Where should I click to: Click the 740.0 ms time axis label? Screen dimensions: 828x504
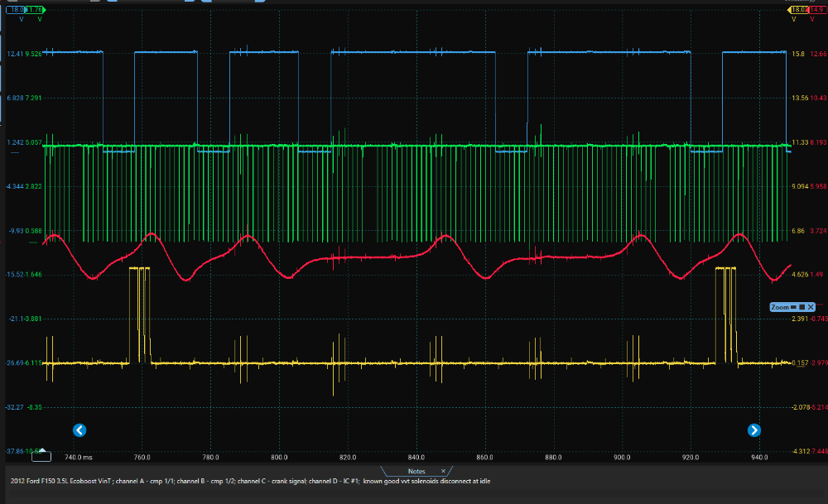(x=77, y=457)
